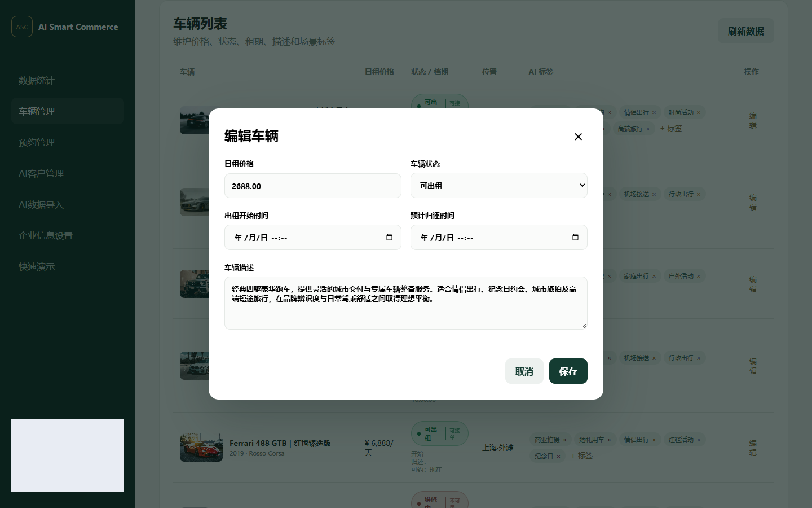The image size is (812, 508).
Task: Click into the 车辆描述 text area
Action: (406, 303)
